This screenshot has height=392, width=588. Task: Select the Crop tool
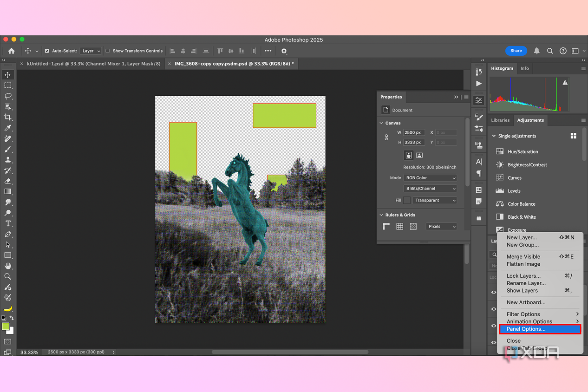point(7,117)
